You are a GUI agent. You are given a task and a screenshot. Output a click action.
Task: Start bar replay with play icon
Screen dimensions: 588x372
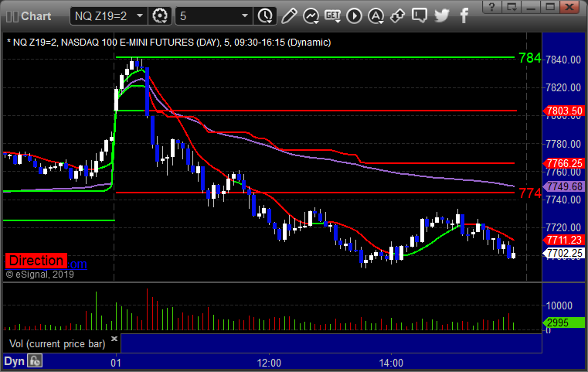[x=354, y=16]
